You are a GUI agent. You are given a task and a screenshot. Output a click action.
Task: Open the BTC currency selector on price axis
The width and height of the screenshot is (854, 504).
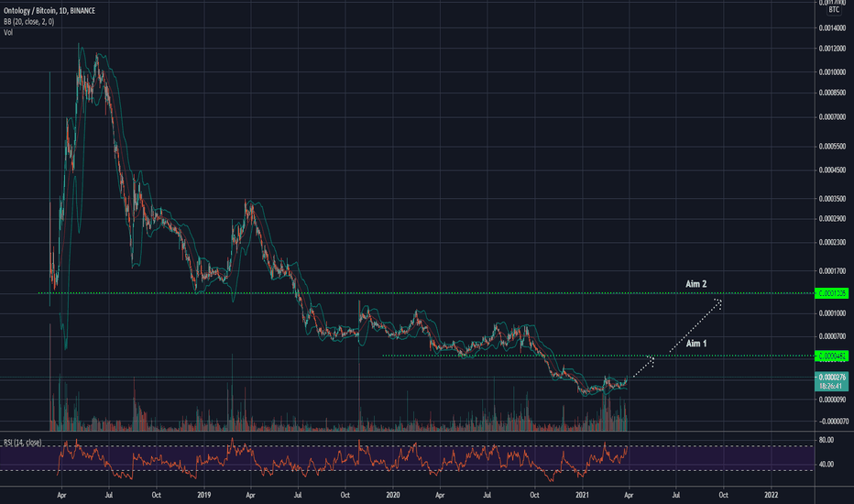click(834, 10)
